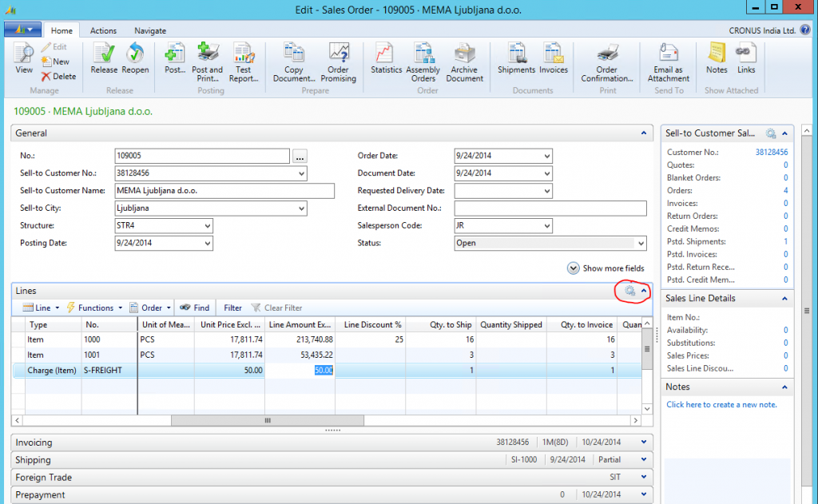Open the Order Date dropdown arrow
The image size is (818, 504).
point(546,157)
